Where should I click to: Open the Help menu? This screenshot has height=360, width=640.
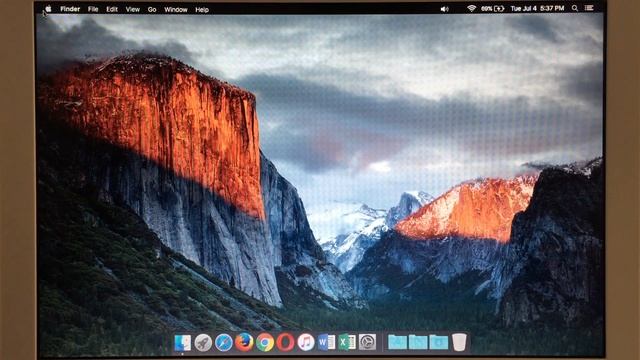tap(202, 9)
